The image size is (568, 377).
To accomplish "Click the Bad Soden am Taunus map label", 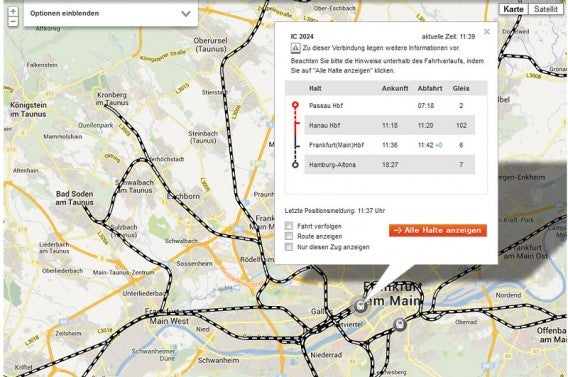I will (x=75, y=198).
